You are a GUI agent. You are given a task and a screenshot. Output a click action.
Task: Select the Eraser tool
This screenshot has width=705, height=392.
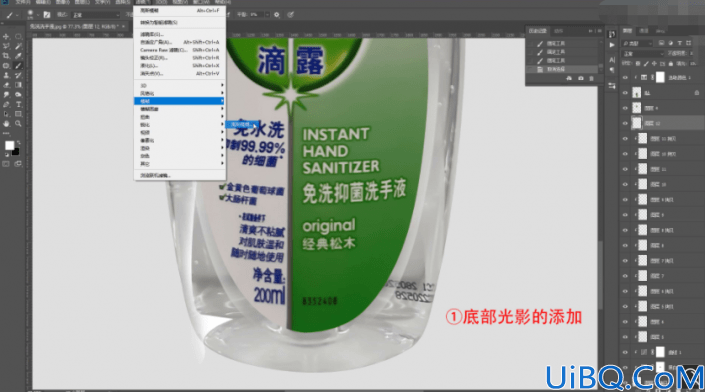tap(6, 85)
